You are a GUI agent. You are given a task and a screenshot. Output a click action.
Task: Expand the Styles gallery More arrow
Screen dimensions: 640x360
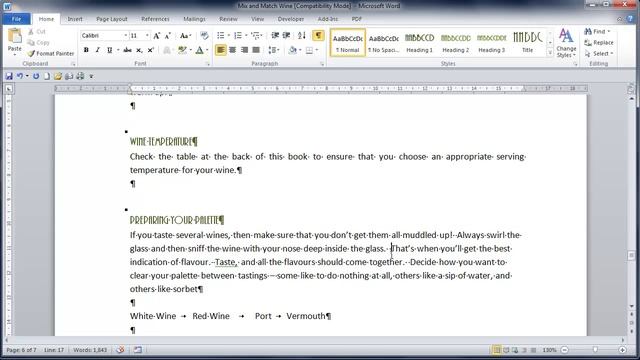[550, 53]
